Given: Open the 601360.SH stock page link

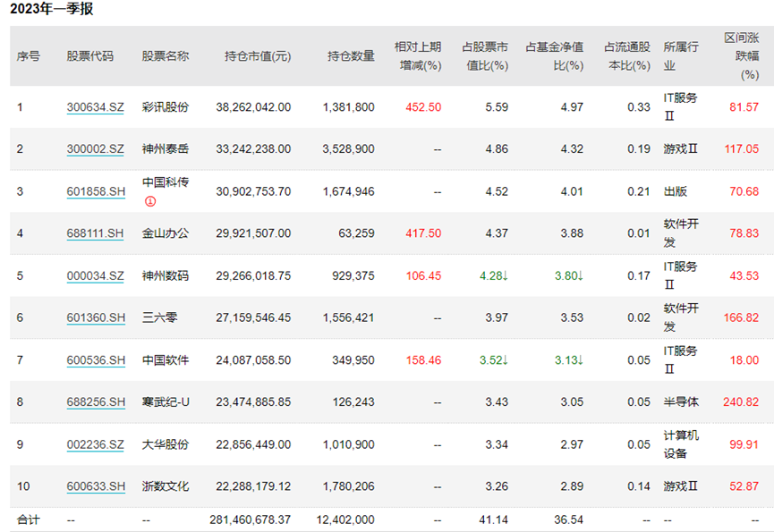Looking at the screenshot, I should [x=96, y=317].
